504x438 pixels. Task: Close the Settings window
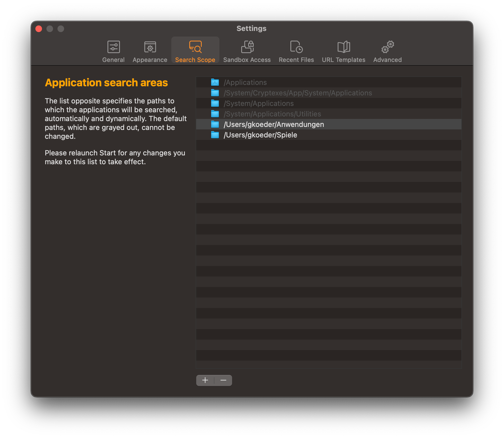pyautogui.click(x=39, y=29)
